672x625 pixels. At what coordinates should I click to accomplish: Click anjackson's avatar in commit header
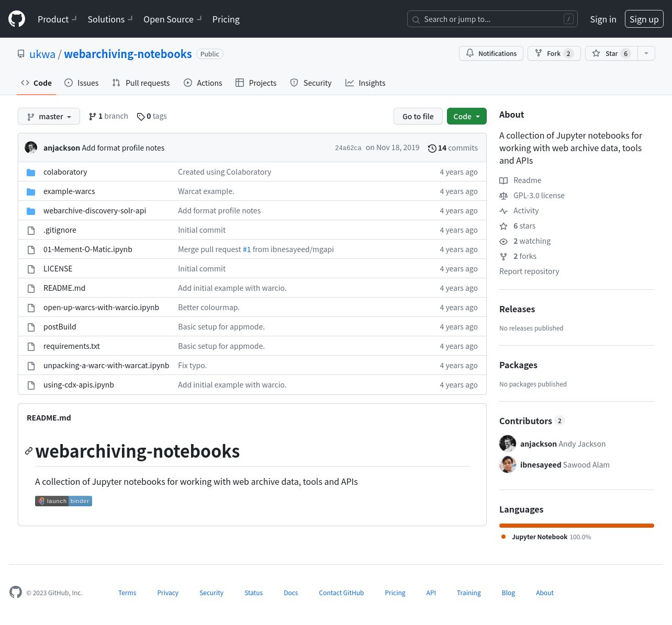31,147
